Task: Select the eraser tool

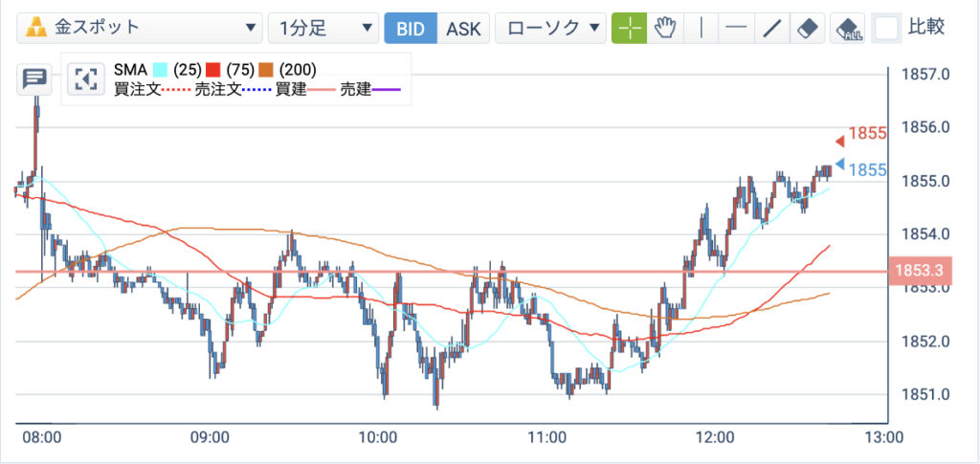Action: 808,29
